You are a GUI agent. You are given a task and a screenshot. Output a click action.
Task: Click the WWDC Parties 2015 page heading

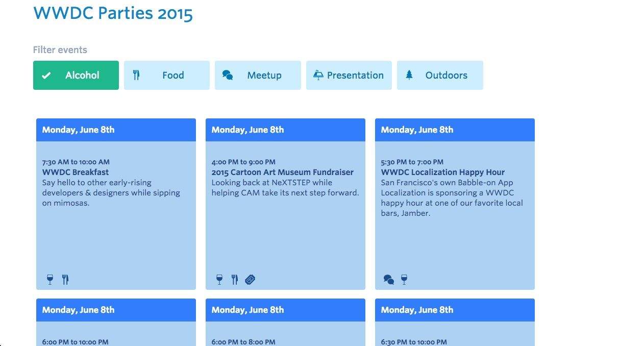[113, 13]
